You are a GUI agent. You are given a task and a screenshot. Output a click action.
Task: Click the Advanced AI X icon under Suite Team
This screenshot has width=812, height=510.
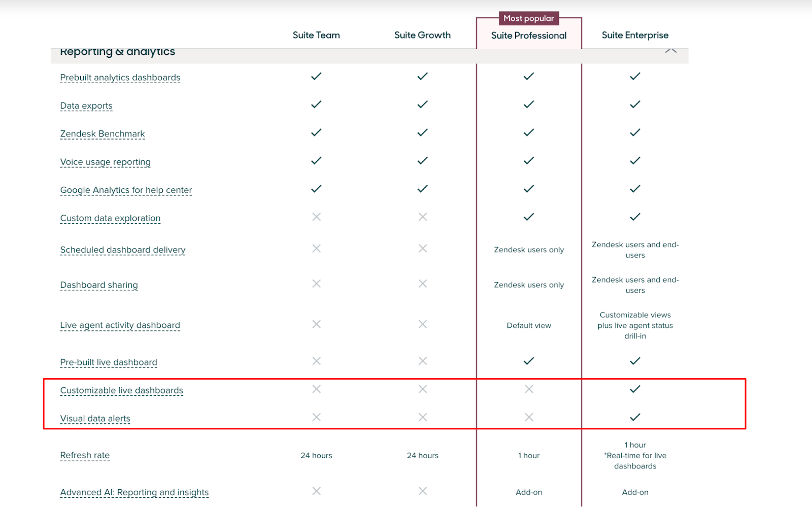[x=316, y=491]
